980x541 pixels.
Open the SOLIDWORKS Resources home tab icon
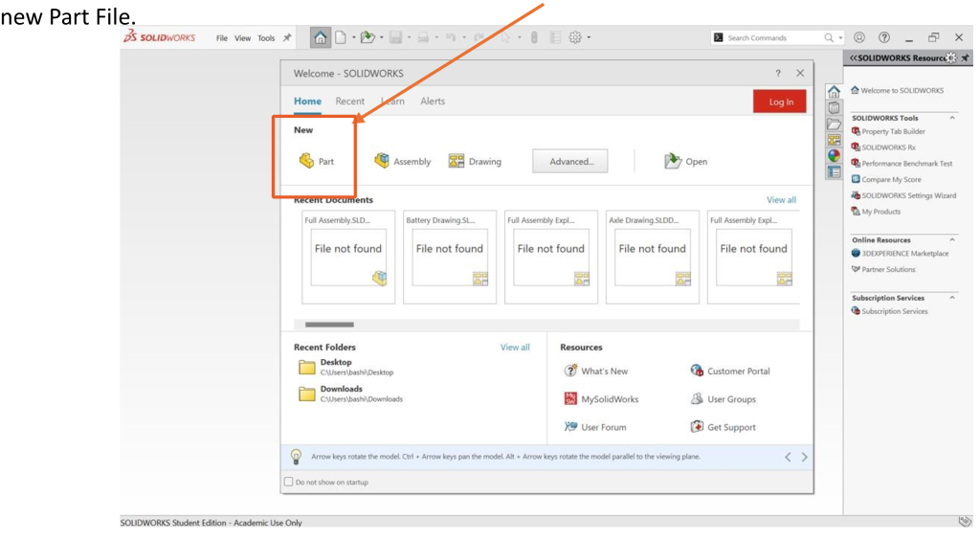834,92
